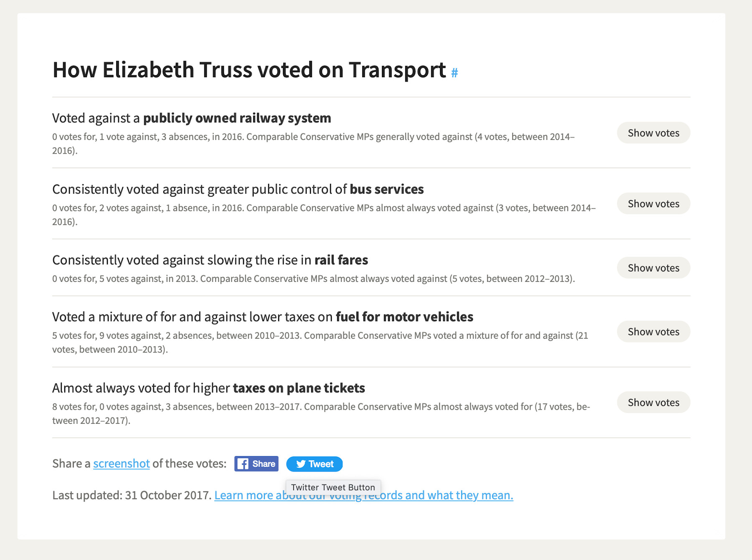Click the taxes on plane tickets title
Screen dimensions: 752x560
pos(208,388)
